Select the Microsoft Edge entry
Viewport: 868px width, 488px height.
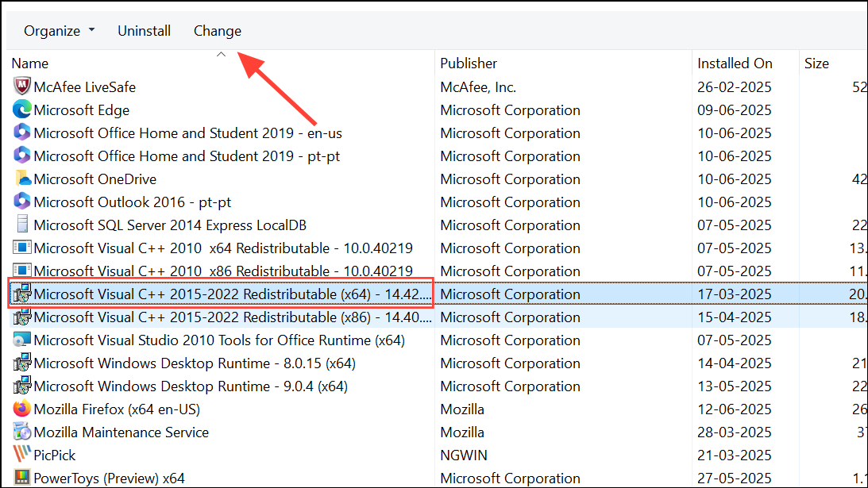click(81, 110)
